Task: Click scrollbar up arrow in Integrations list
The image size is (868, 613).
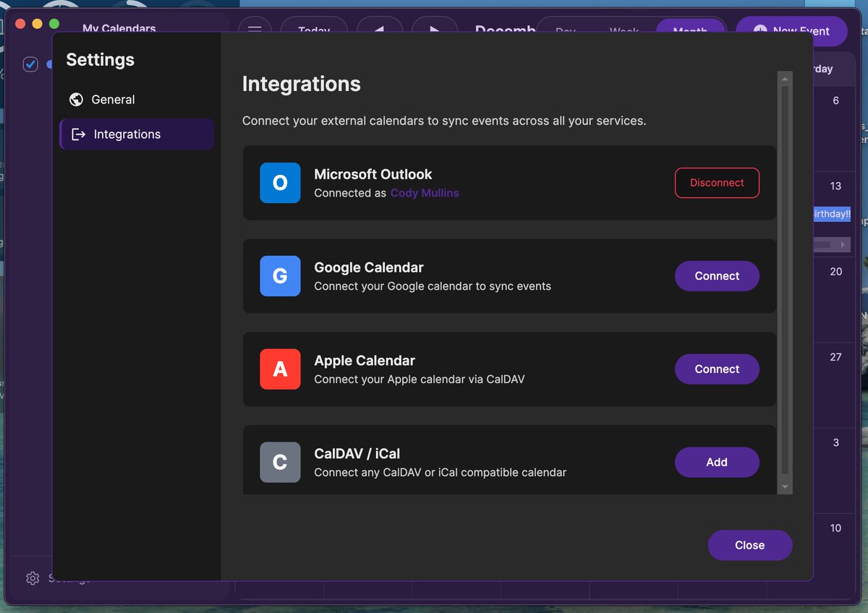Action: point(785,78)
